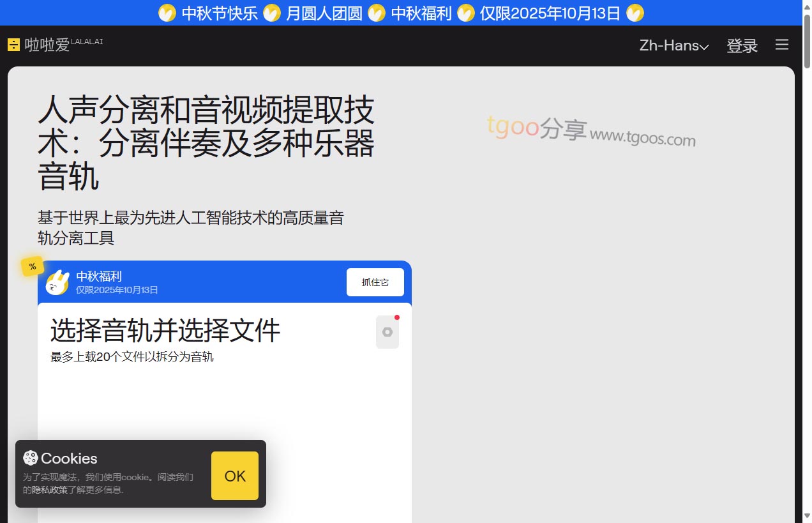Accept cookies with the OK button
This screenshot has height=523, width=812.
pyautogui.click(x=235, y=476)
